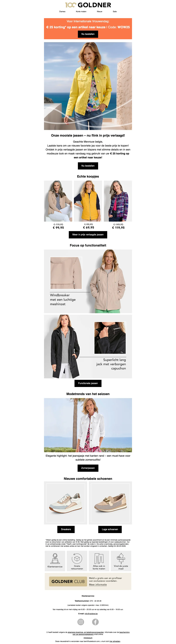Viewport: 176px width, 644px height.
Task: Click the yellow vest product thumbnail
Action: coord(88,201)
